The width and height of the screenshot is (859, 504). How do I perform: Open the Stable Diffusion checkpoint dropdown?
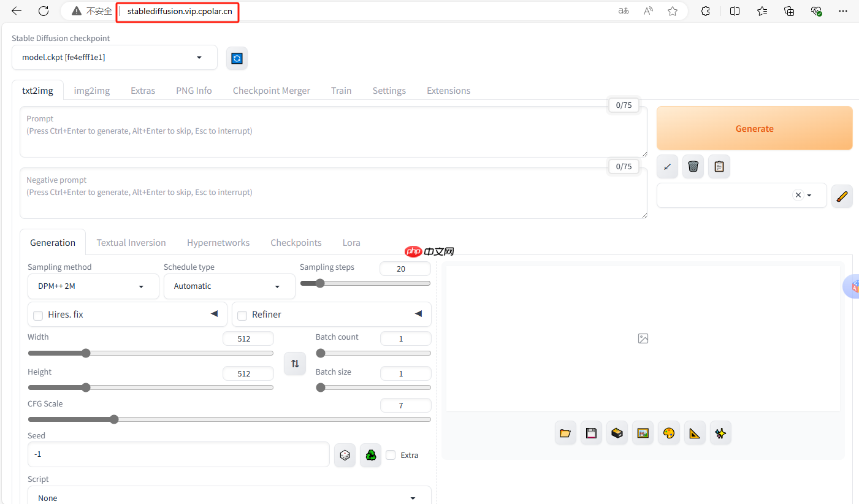tap(114, 58)
